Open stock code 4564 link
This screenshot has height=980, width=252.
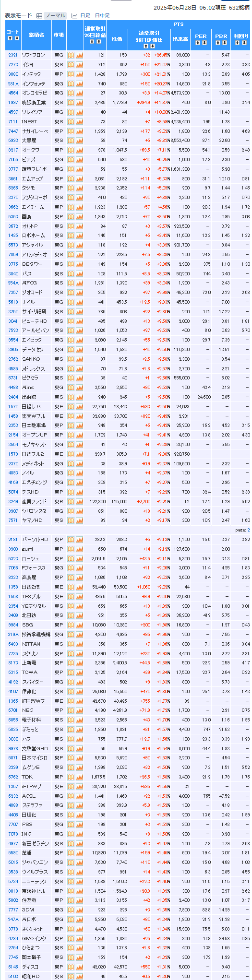[13, 93]
